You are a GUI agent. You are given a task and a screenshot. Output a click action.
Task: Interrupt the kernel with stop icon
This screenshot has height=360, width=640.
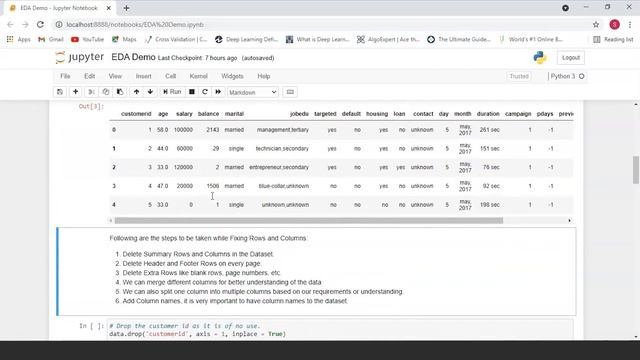point(191,92)
